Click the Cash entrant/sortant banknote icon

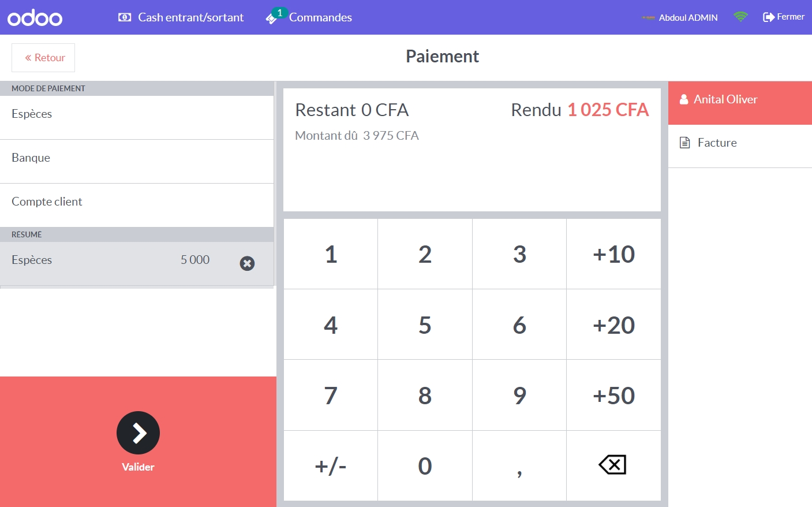click(124, 17)
